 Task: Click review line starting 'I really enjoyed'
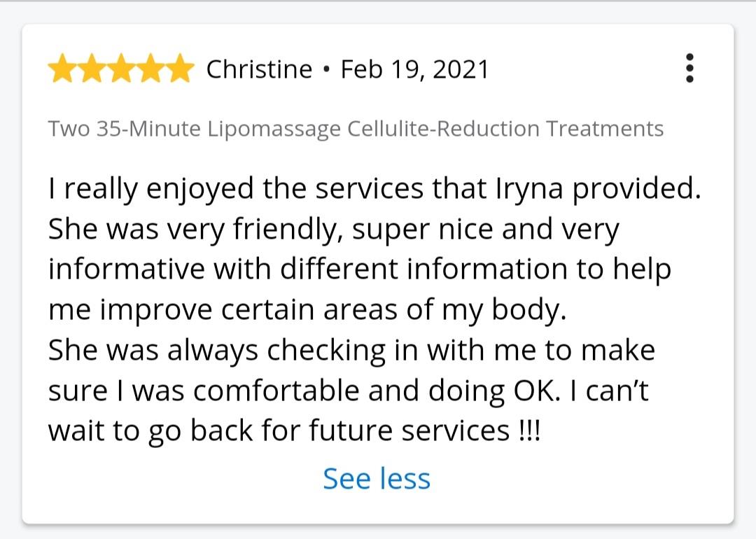[374, 189]
